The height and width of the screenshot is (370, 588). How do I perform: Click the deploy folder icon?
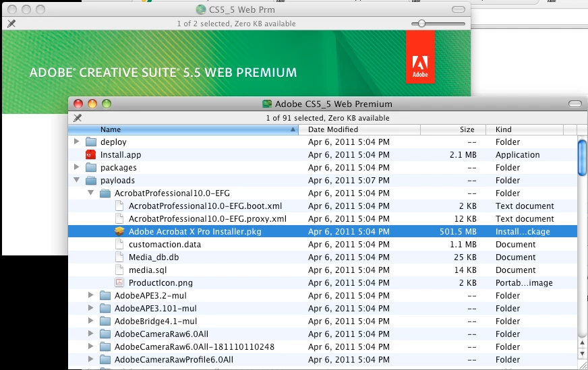pos(91,142)
